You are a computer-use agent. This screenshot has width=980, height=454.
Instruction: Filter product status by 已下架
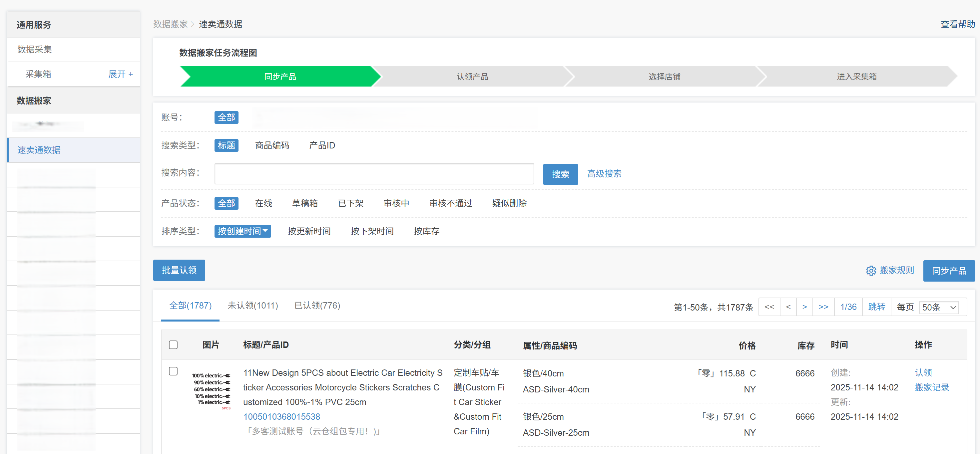coord(350,203)
